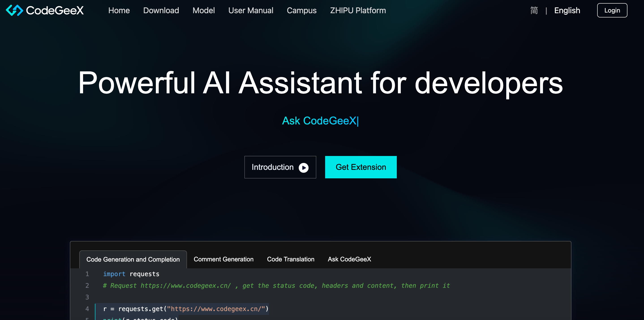This screenshot has height=320, width=644.
Task: Click the play icon inside Introduction button
Action: click(303, 167)
